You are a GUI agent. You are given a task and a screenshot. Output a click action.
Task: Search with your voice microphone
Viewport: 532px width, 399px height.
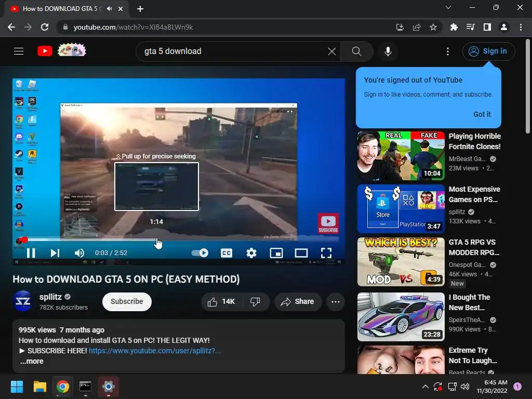click(x=388, y=51)
